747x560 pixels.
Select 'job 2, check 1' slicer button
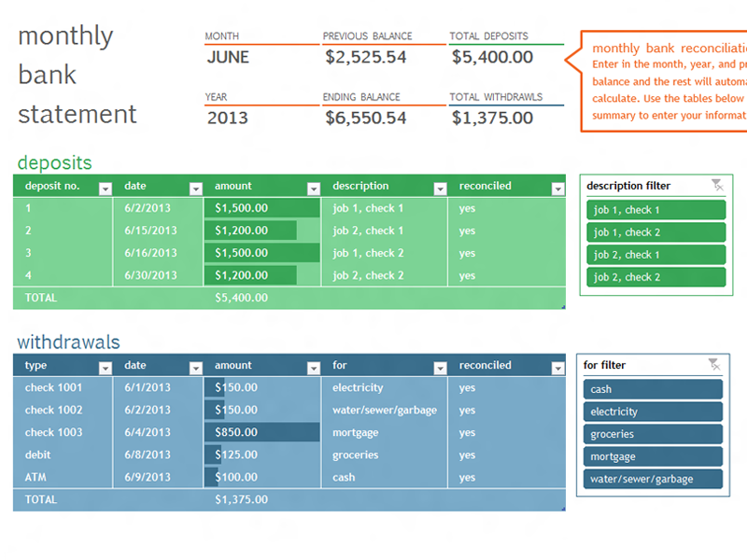tap(656, 255)
